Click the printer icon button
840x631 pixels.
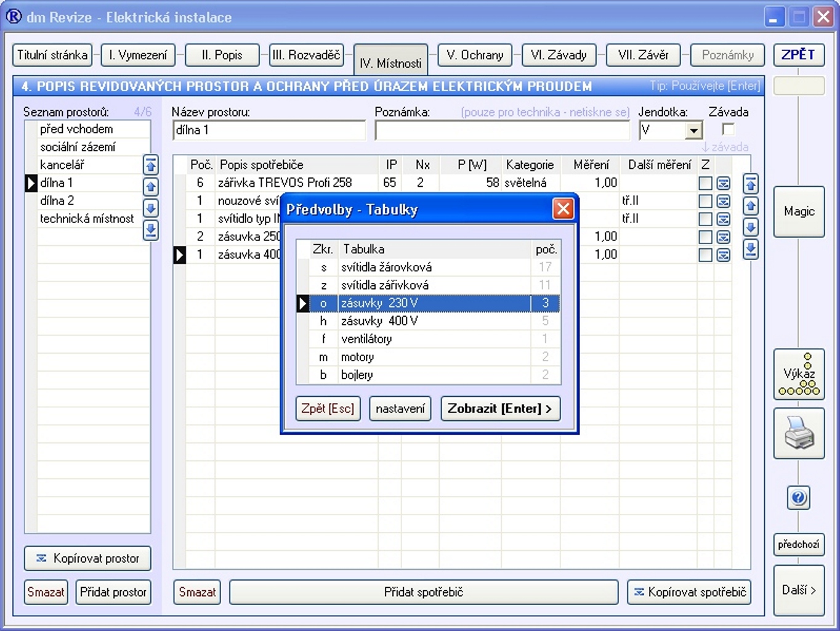pos(799,433)
